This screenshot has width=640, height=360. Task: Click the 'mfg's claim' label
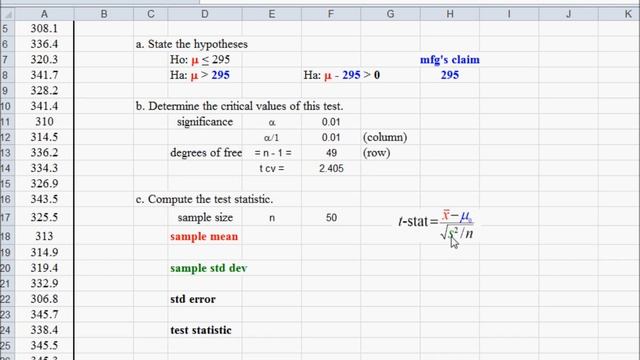pyautogui.click(x=450, y=60)
